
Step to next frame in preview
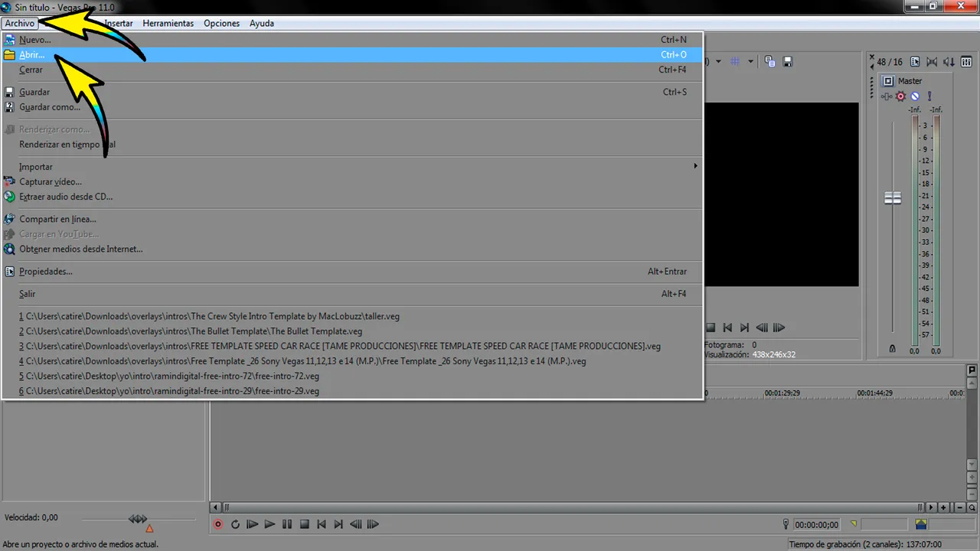[779, 328]
